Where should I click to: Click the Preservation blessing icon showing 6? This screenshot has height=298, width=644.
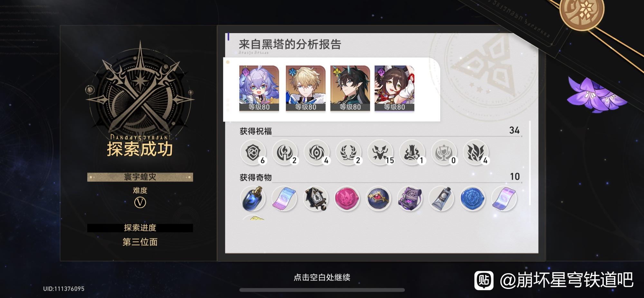point(253,152)
